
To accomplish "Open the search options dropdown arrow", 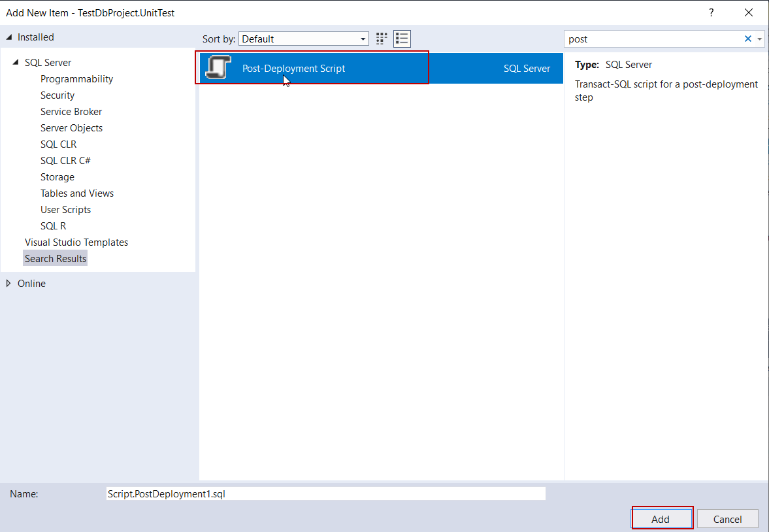I will [x=760, y=39].
